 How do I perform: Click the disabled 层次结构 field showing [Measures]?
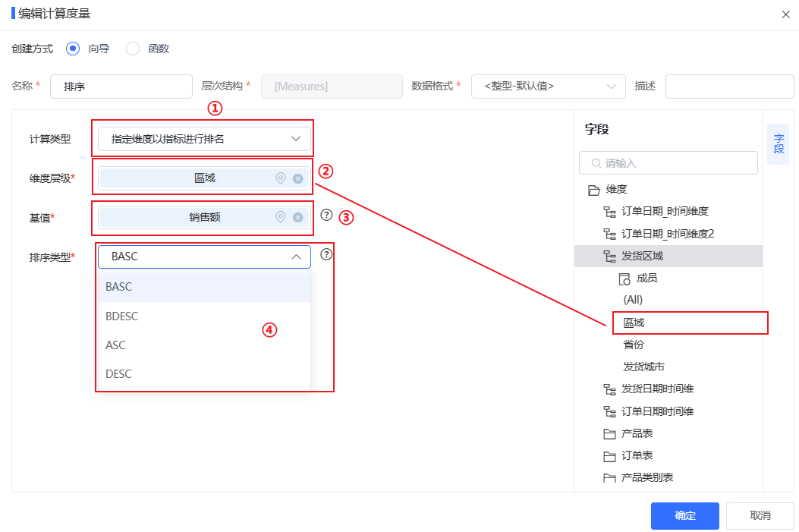point(332,87)
